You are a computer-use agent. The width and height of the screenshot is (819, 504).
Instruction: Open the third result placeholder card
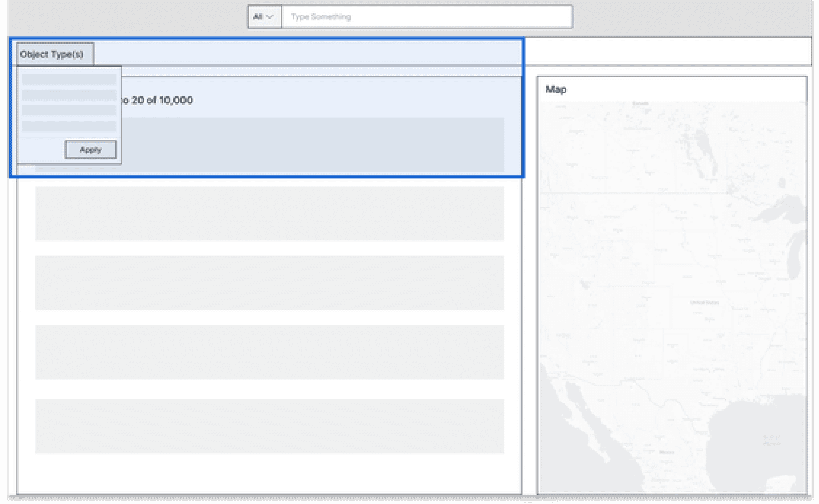click(x=269, y=283)
